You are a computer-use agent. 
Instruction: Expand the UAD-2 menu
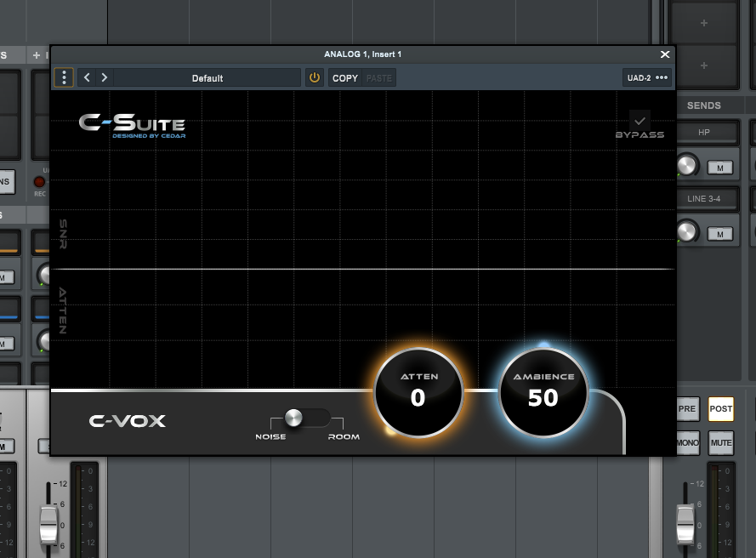pos(647,77)
